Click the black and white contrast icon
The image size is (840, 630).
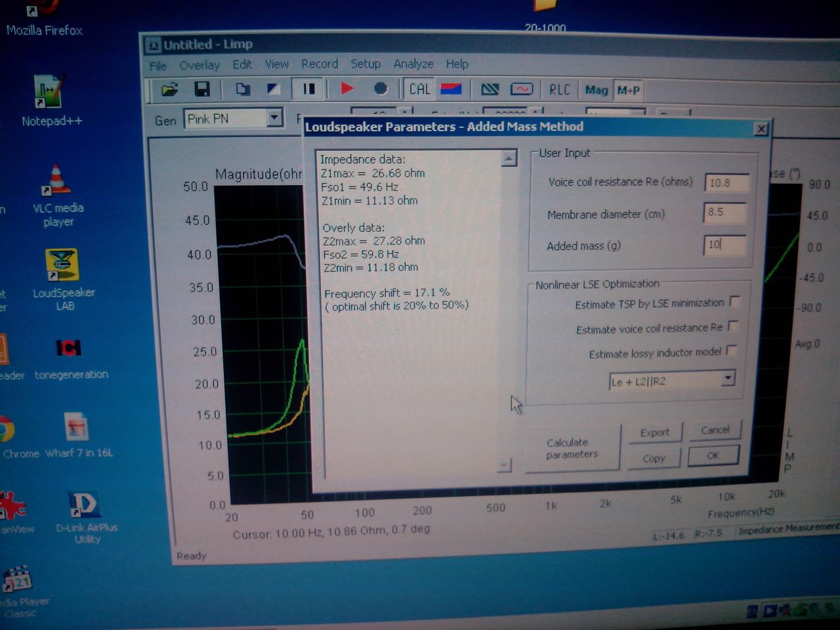(274, 89)
